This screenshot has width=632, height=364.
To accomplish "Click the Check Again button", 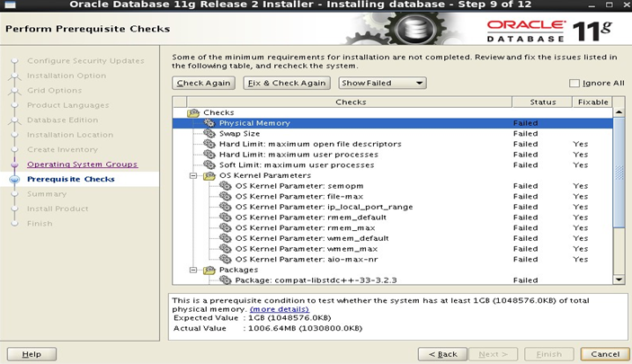I will [203, 83].
